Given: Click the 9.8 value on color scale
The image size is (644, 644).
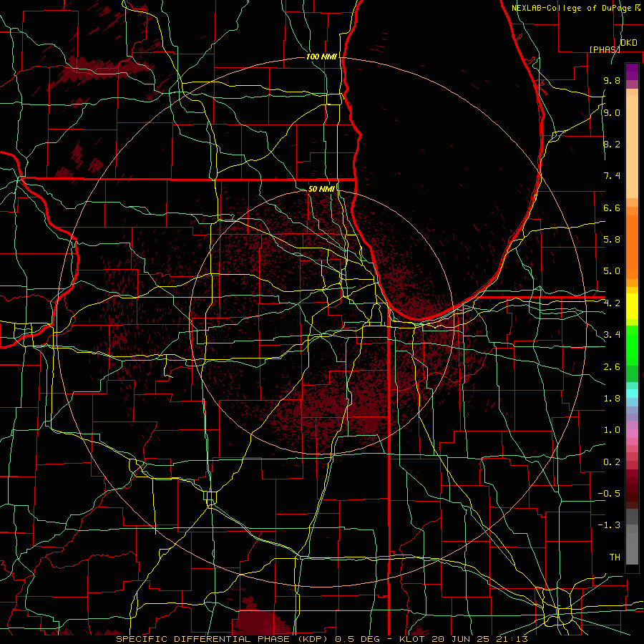Looking at the screenshot, I should tap(612, 80).
